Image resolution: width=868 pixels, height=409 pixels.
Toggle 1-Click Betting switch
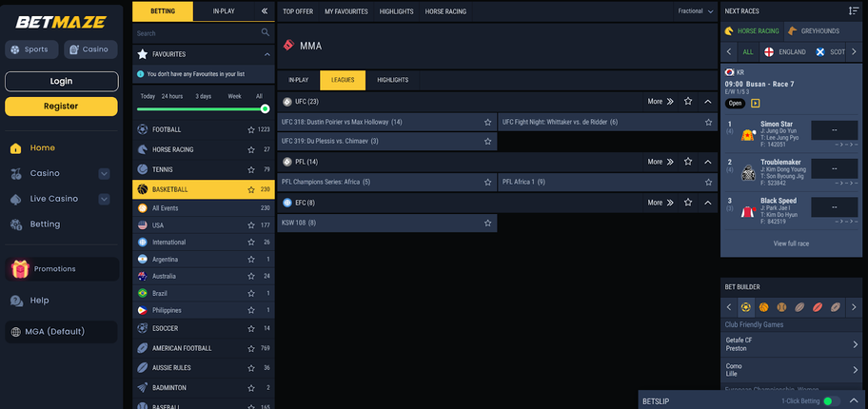click(x=831, y=401)
